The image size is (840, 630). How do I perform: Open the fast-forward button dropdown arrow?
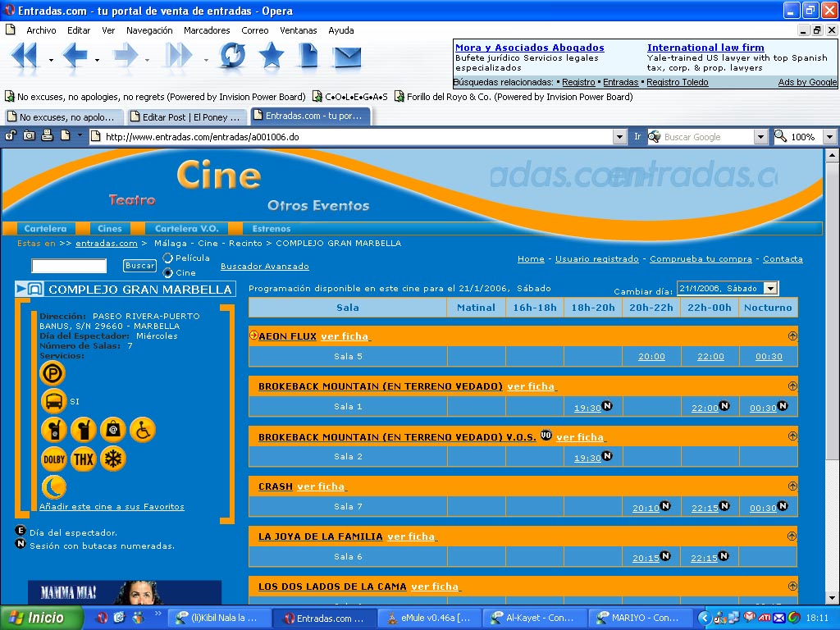(206, 60)
